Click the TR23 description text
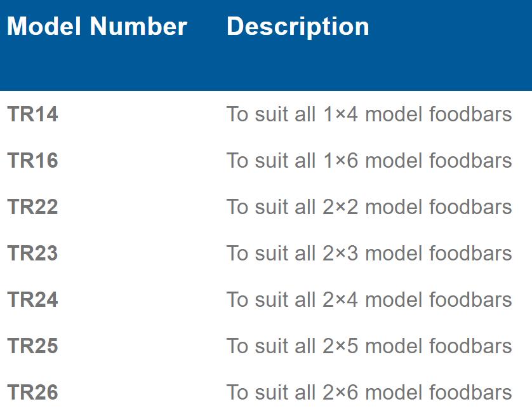 [x=369, y=254]
